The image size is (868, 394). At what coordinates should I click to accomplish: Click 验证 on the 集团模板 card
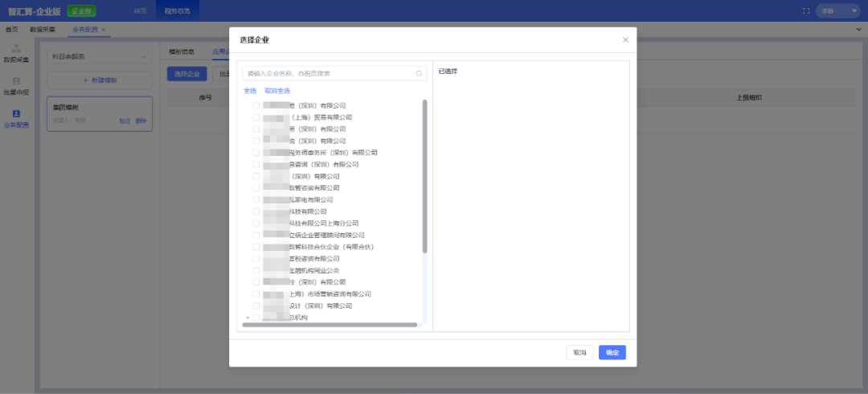point(125,121)
